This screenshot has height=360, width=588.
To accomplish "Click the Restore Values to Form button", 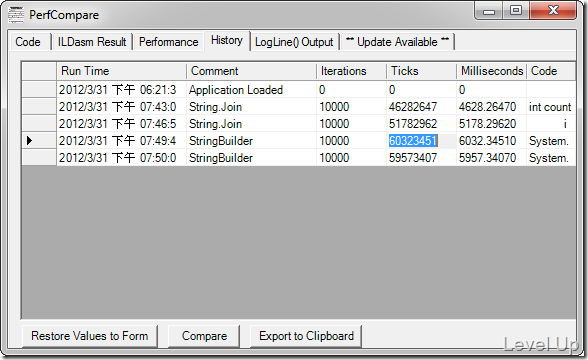I will point(90,336).
